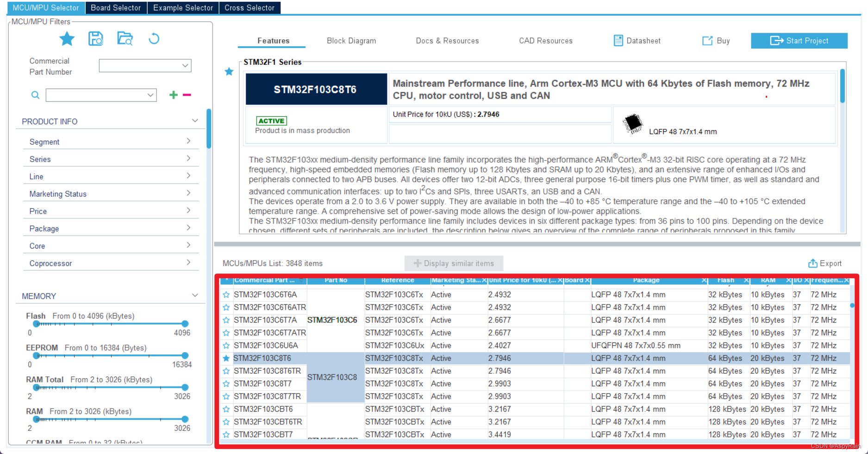
Task: Close the Marketing Status column
Action: pyautogui.click(x=484, y=280)
